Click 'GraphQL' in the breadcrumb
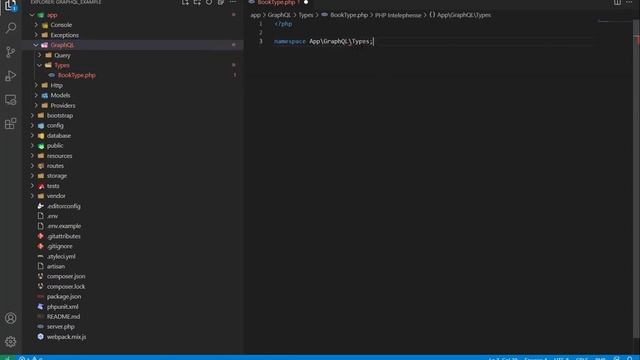The width and height of the screenshot is (640, 360). coord(279,15)
